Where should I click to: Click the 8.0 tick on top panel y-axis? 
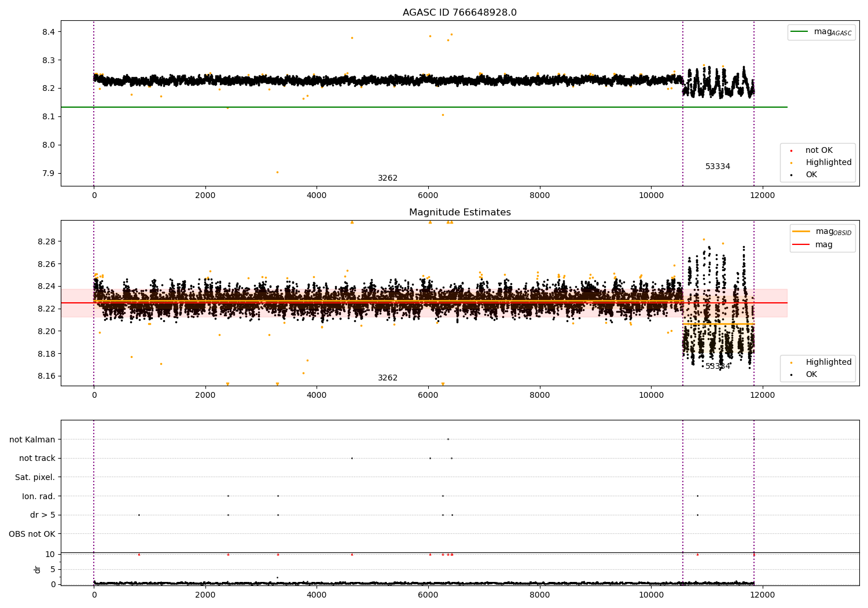click(x=49, y=145)
